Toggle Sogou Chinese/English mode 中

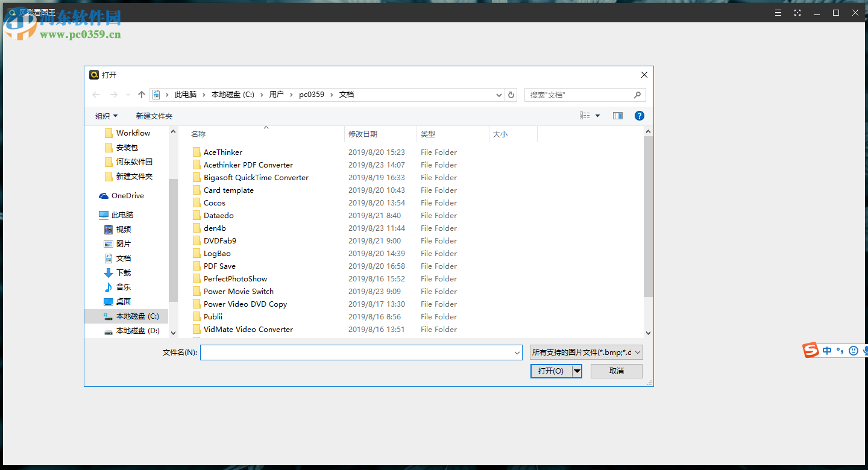(x=827, y=350)
